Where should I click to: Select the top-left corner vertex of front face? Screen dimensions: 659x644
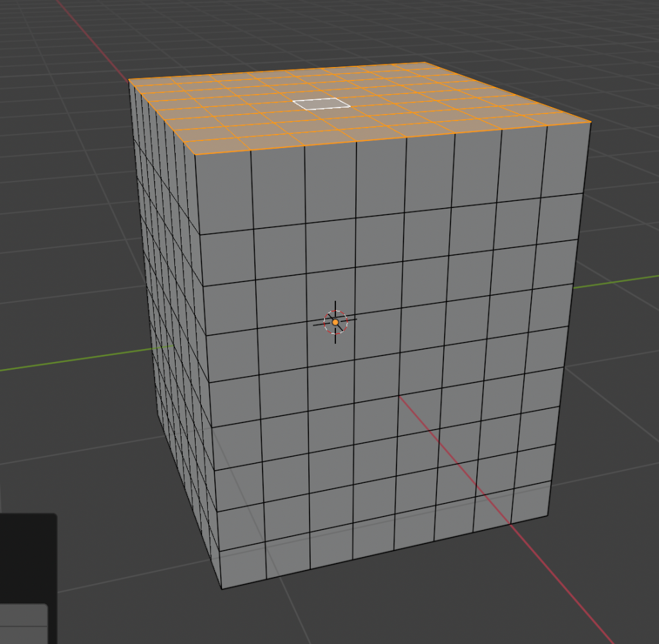coord(195,155)
